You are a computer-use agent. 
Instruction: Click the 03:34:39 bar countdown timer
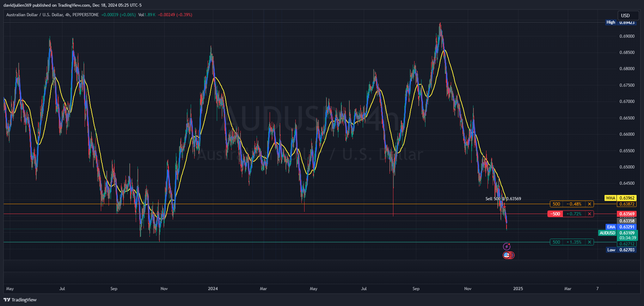tap(627, 238)
